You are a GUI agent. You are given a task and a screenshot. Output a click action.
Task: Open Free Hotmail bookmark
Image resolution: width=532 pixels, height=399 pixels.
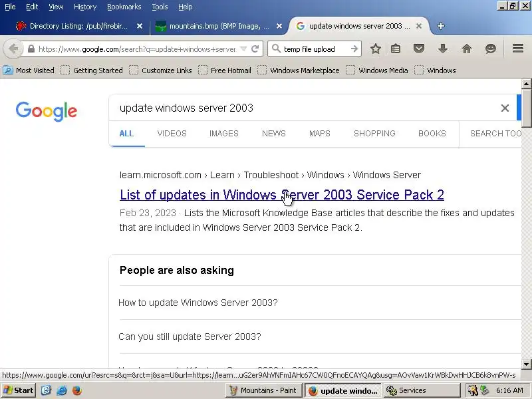pos(225,70)
